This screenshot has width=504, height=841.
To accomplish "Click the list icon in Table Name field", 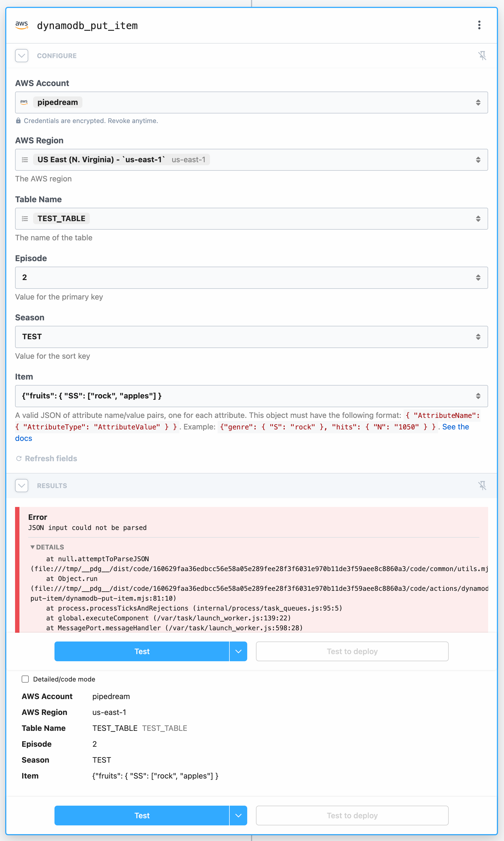I will click(24, 219).
